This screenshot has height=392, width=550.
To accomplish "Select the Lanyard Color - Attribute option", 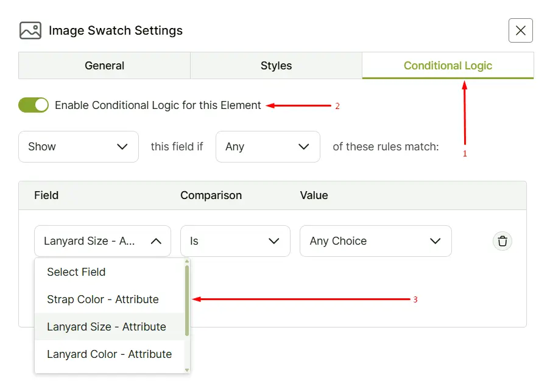I will [107, 355].
